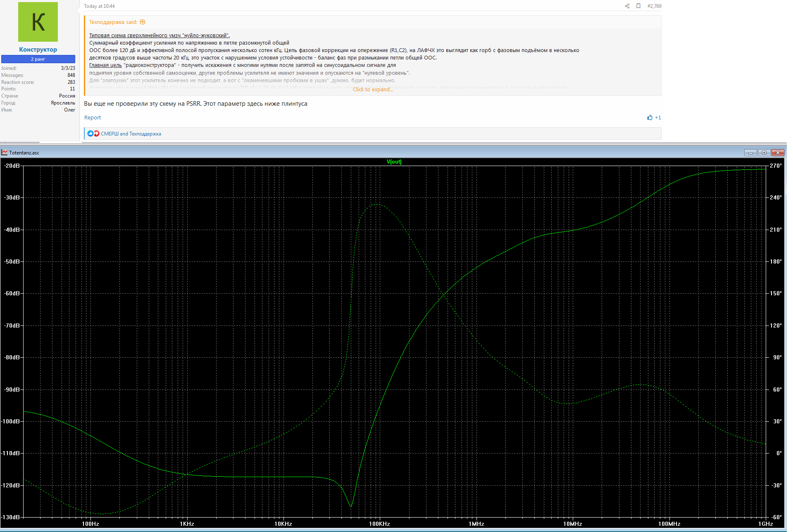Image resolution: width=793 pixels, height=532 pixels.
Task: Open the reactions list СМЕРШ and Техподдержка
Action: [x=131, y=134]
